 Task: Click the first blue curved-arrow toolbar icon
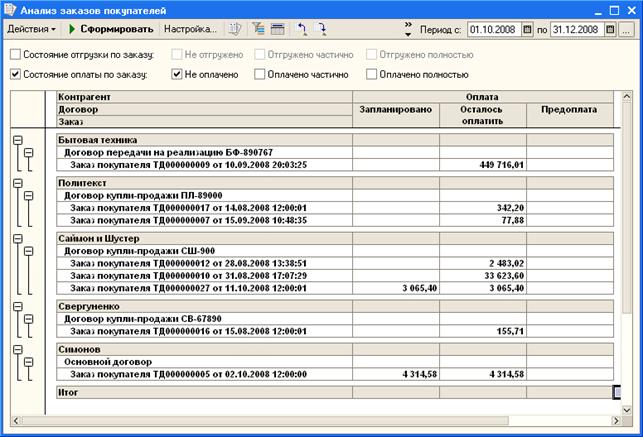pos(302,30)
